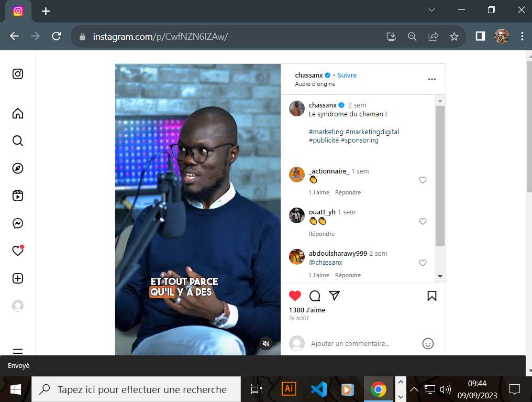This screenshot has width=532, height=402.
Task: Open the three-dot post options menu
Action: pos(432,79)
